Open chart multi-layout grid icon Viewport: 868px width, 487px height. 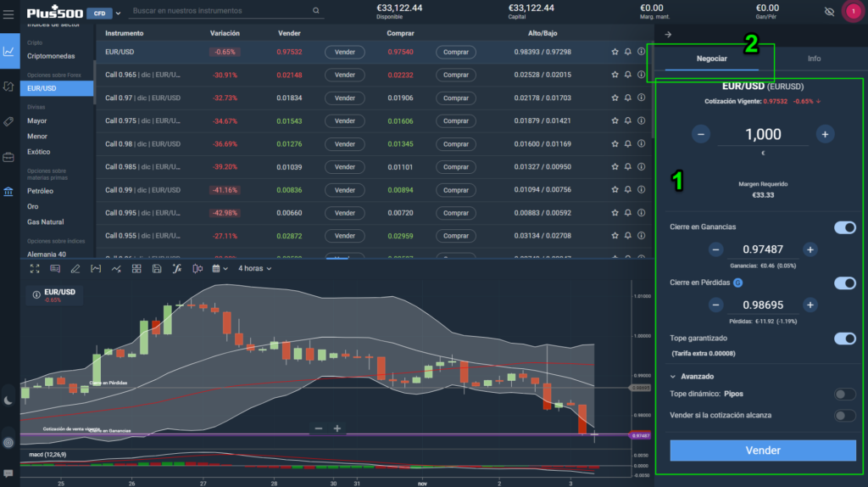(136, 269)
